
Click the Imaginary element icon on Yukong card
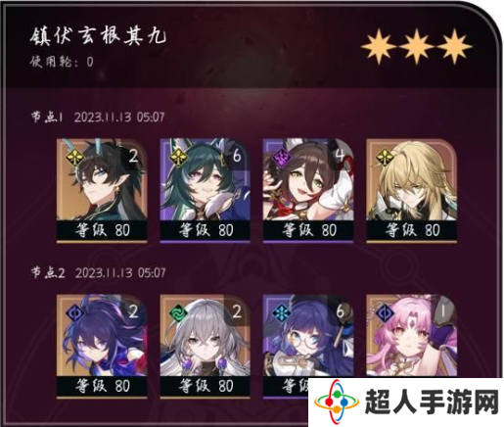[x=178, y=158]
